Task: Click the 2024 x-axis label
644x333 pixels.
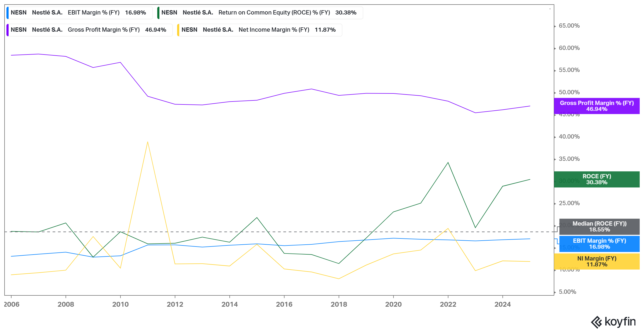Action: [503, 304]
